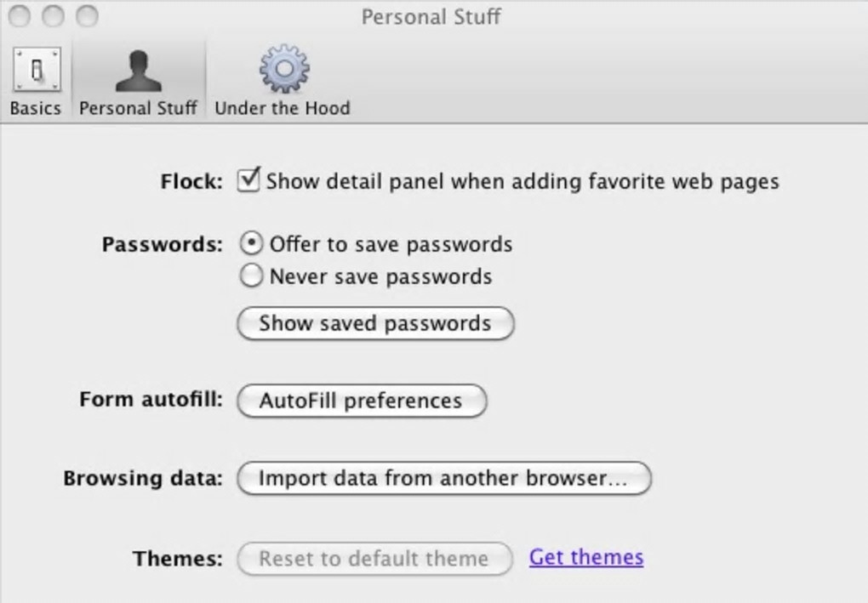Close the Personal Stuff preferences window
Screen dimensions: 868x603
point(20,16)
